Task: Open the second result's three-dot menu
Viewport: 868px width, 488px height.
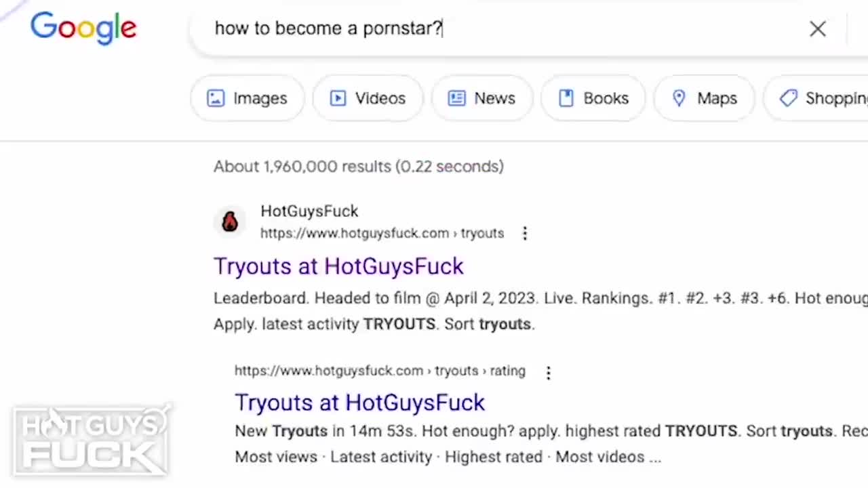Action: [x=549, y=372]
